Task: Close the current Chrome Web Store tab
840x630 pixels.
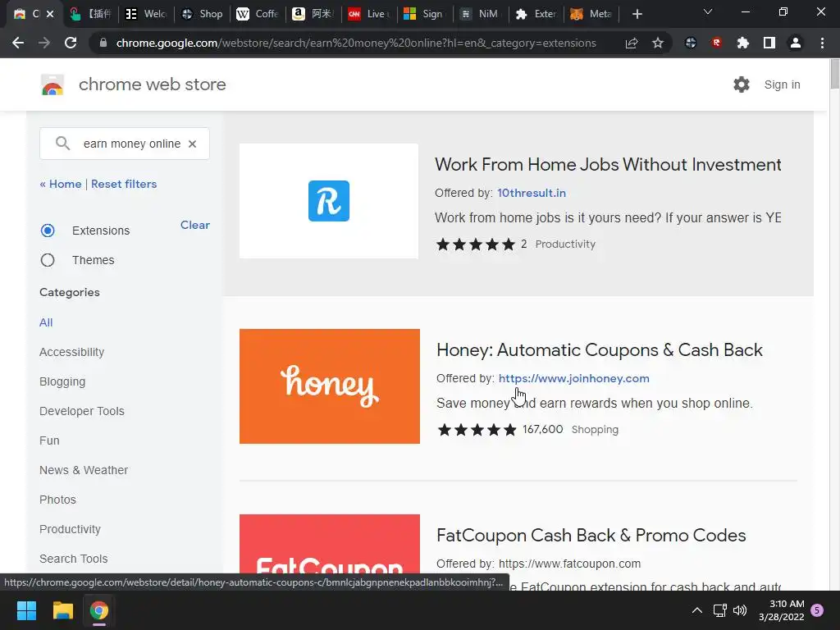Action: pos(50,14)
